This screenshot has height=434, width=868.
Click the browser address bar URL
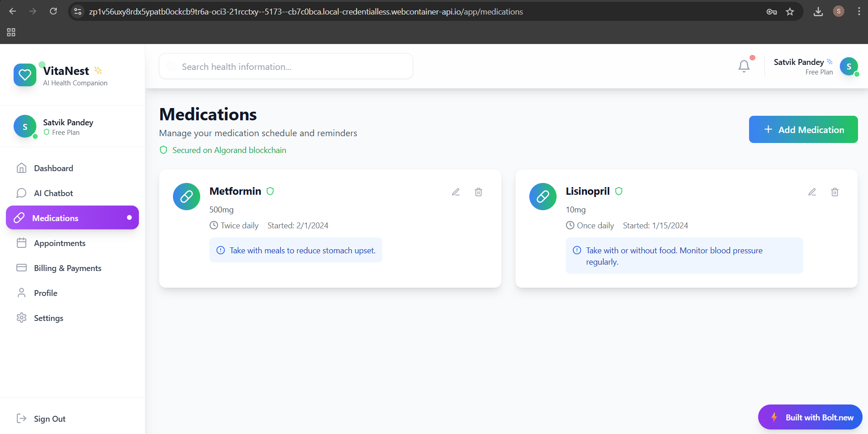(306, 12)
